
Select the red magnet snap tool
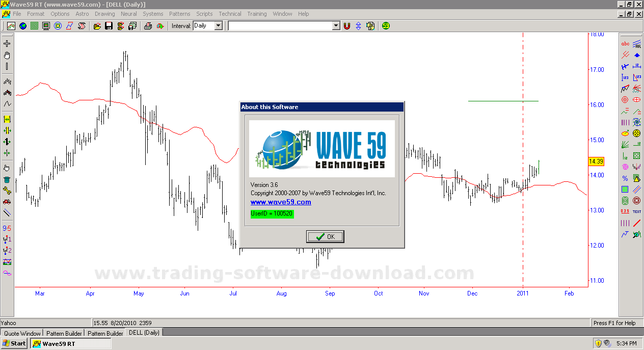click(347, 25)
